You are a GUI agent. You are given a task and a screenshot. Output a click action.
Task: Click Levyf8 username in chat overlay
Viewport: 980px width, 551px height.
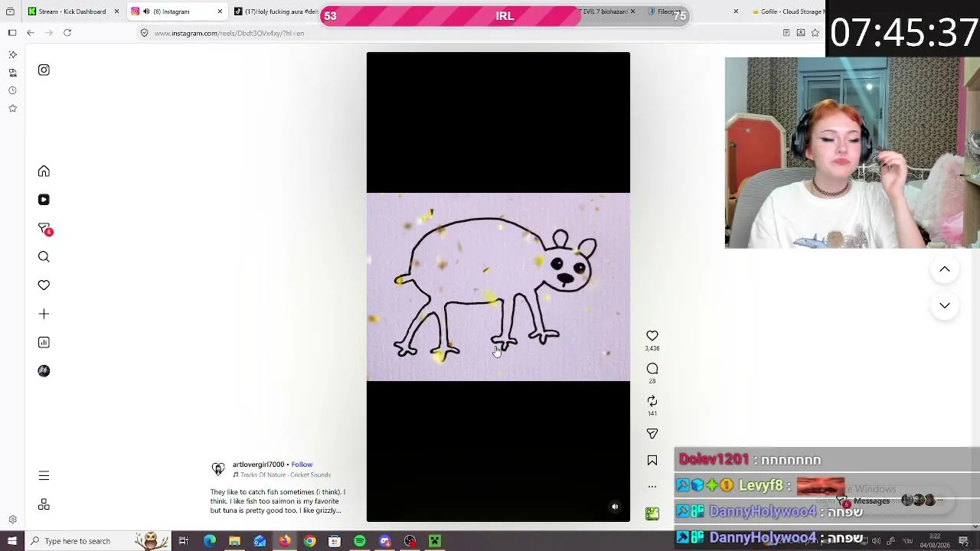coord(760,486)
